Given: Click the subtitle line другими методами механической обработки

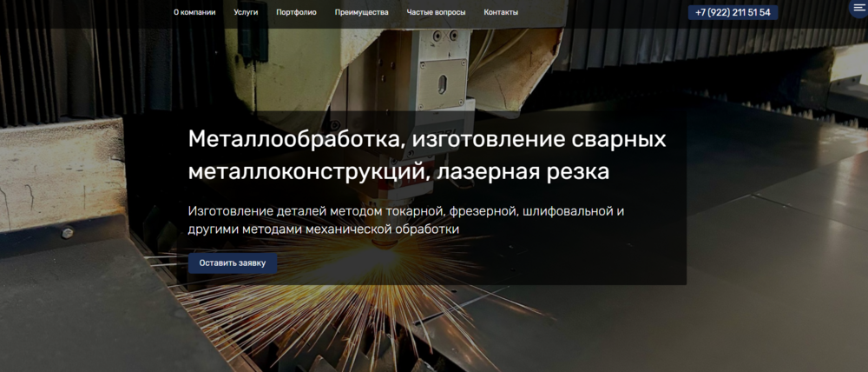Looking at the screenshot, I should tap(323, 229).
